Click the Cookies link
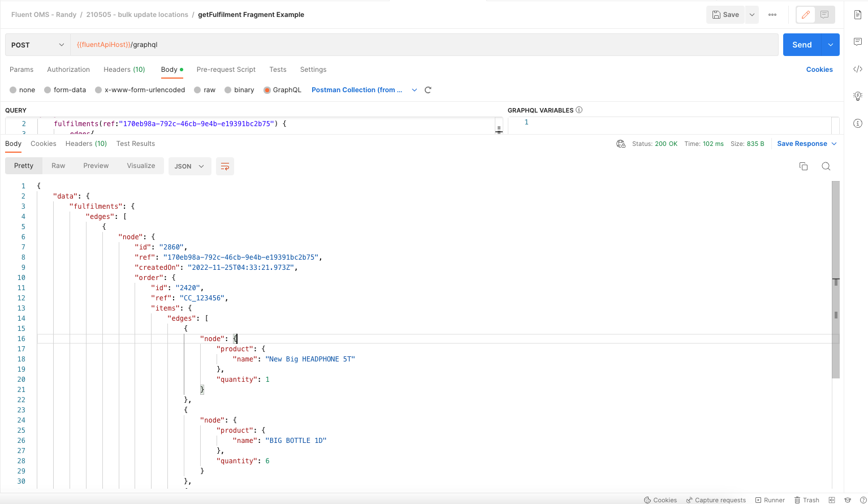868x504 pixels. pos(819,70)
